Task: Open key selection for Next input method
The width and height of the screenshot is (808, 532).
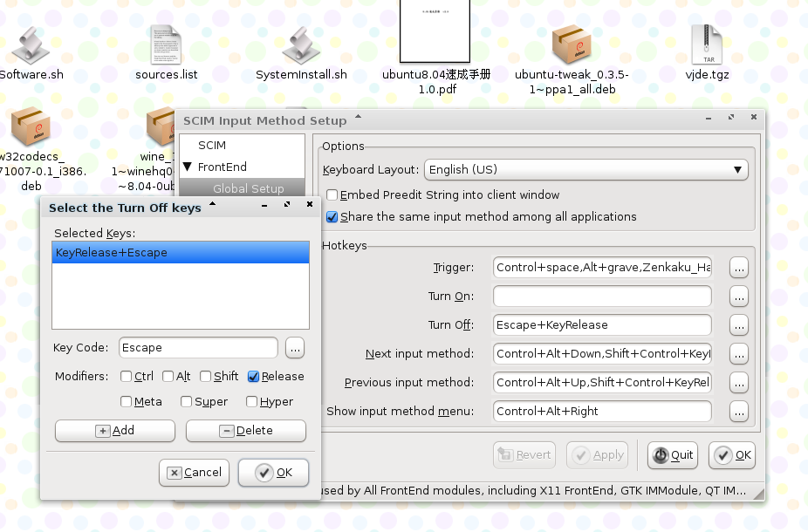Action: [739, 354]
